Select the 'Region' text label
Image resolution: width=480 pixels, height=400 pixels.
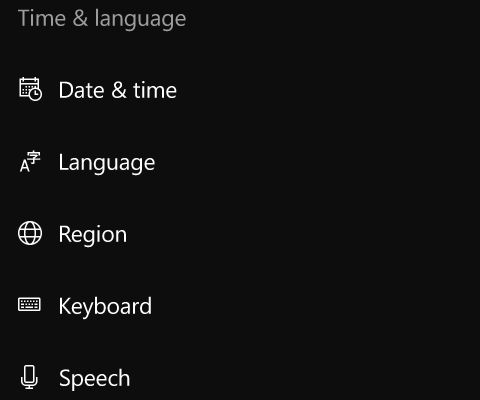click(93, 235)
